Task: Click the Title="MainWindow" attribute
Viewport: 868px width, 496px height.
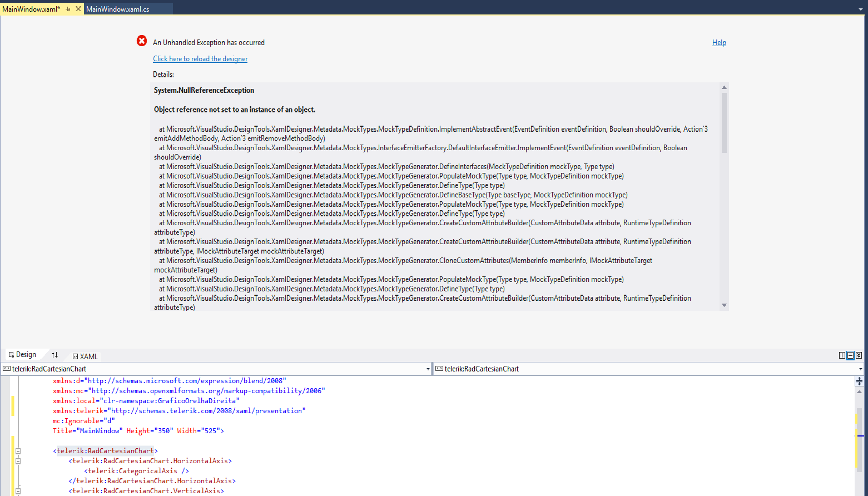Action: tap(88, 431)
